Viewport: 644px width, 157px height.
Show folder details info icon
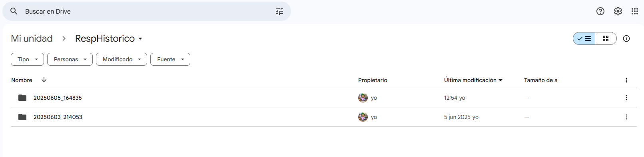pos(626,38)
